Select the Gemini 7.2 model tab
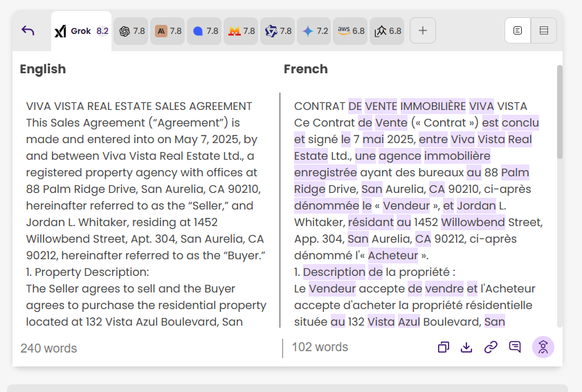The width and height of the screenshot is (582, 392). click(315, 31)
